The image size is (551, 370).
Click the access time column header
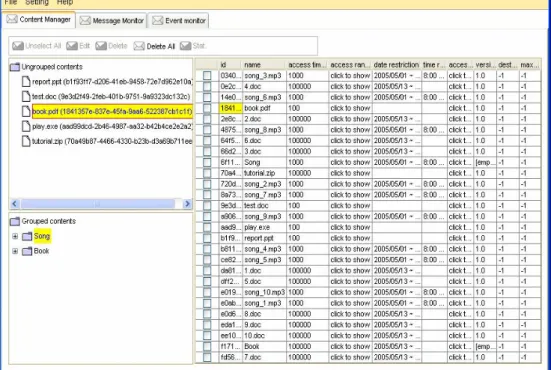pos(307,65)
